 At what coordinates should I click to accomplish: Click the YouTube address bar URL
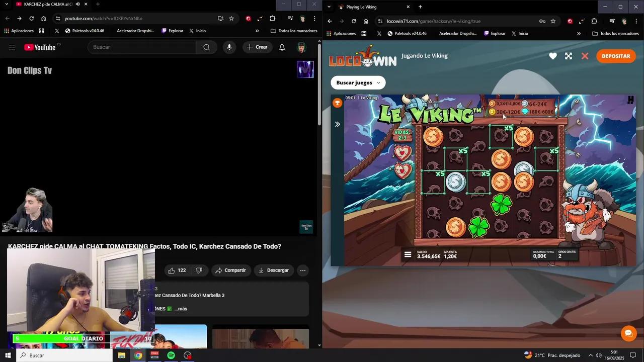pyautogui.click(x=103, y=19)
